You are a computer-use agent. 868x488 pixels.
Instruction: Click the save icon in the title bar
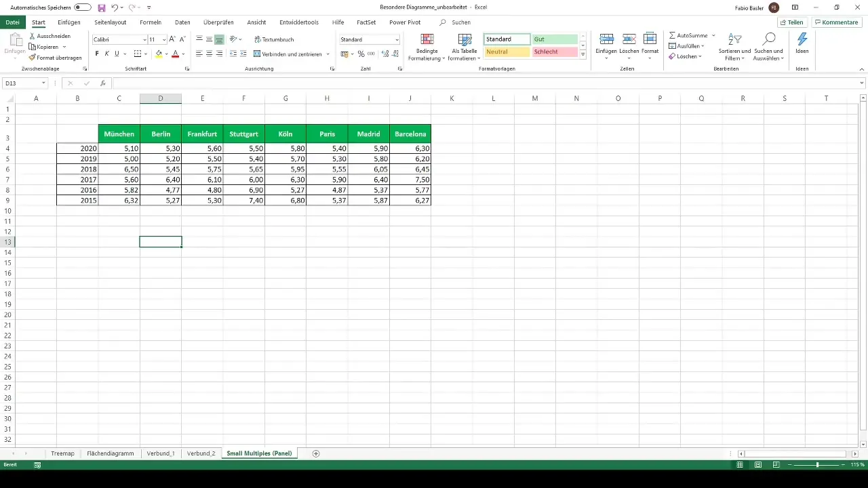pyautogui.click(x=102, y=7)
